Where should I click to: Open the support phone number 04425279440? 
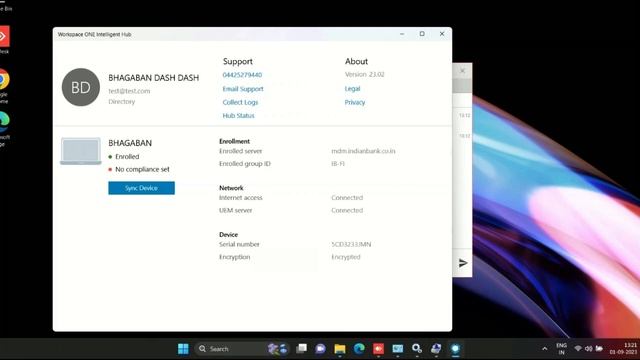pos(242,75)
